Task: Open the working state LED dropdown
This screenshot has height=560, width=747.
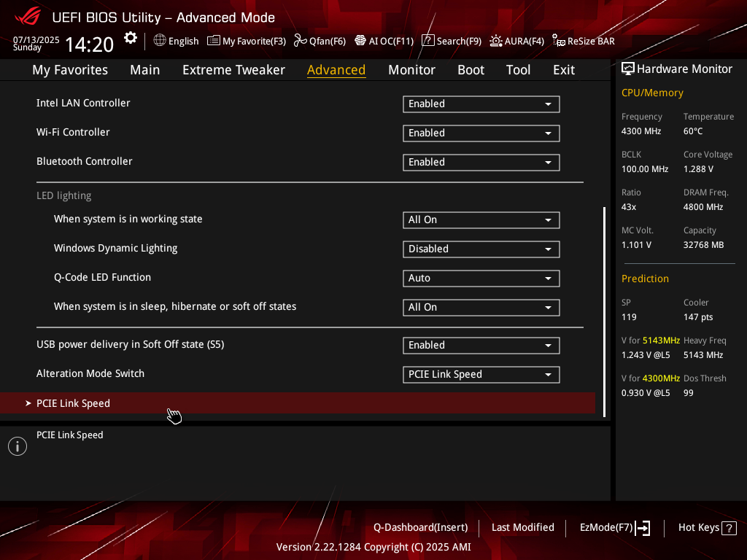Action: [x=481, y=219]
